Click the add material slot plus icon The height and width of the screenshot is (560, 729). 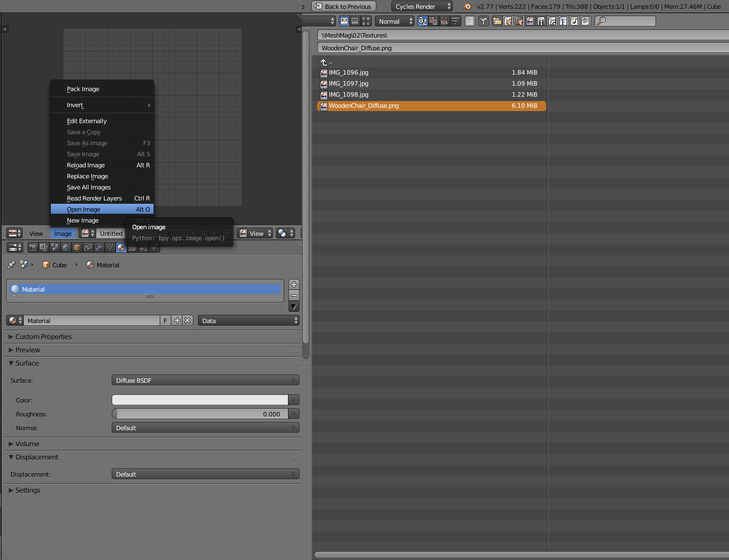tap(294, 284)
